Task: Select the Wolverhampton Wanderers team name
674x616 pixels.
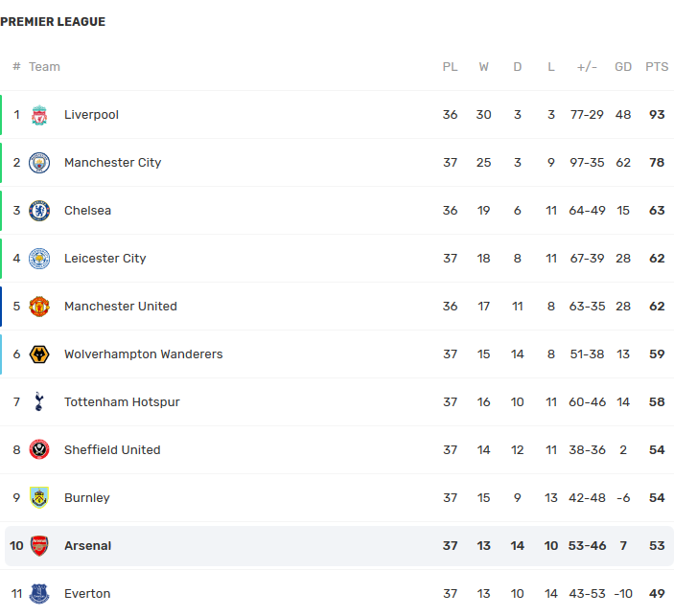Action: (x=143, y=354)
